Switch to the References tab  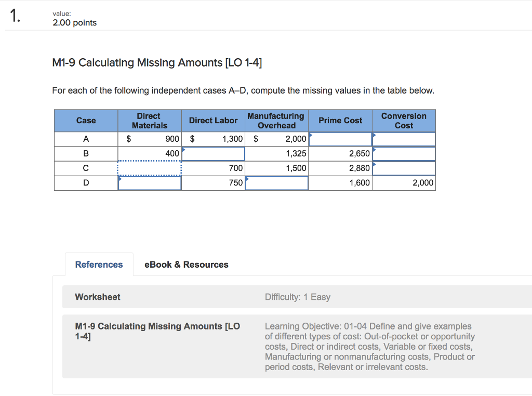click(x=99, y=264)
